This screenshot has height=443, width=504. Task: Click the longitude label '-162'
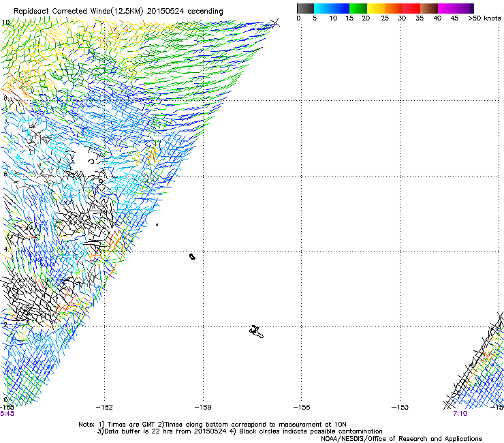coord(104,408)
